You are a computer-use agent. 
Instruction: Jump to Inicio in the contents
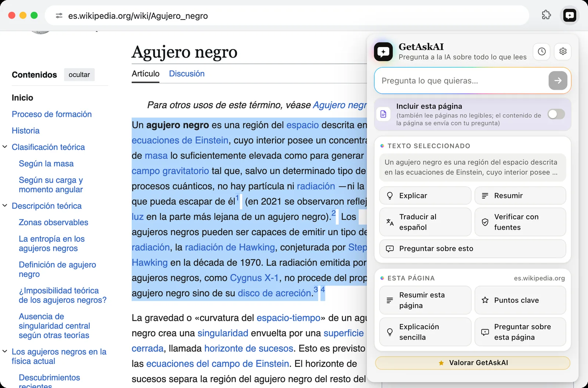(22, 98)
